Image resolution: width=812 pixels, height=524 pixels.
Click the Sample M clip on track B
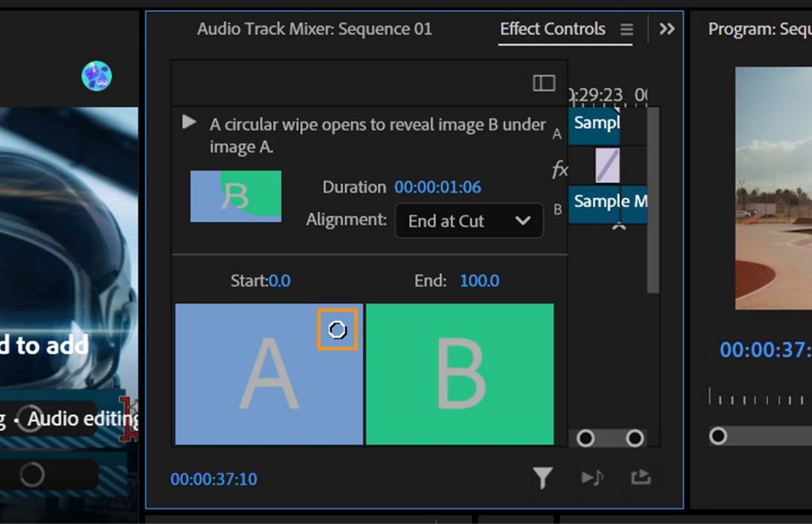coord(609,202)
